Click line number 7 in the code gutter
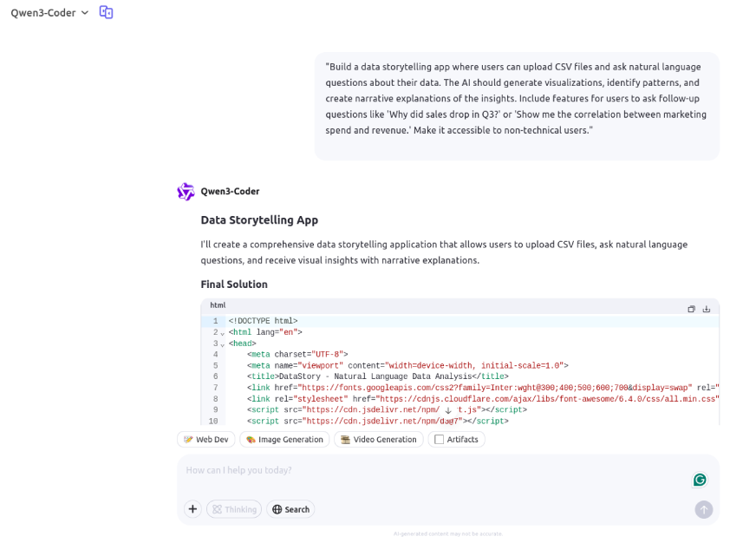756x543 pixels. point(215,388)
